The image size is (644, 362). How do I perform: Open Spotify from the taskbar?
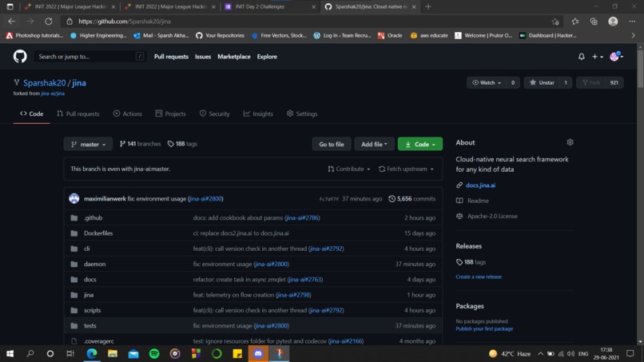(154, 353)
